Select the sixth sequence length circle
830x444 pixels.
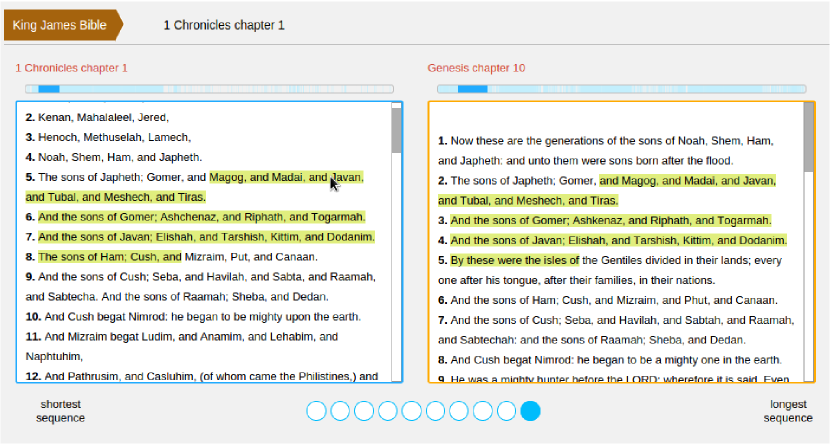coord(435,411)
